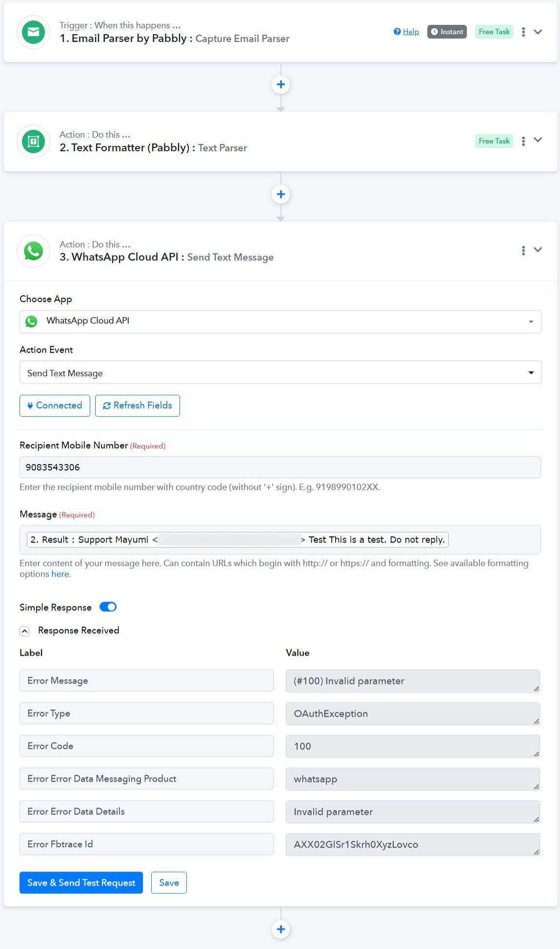The height and width of the screenshot is (949, 560).
Task: Add a step below the WhatsApp action
Action: click(281, 929)
